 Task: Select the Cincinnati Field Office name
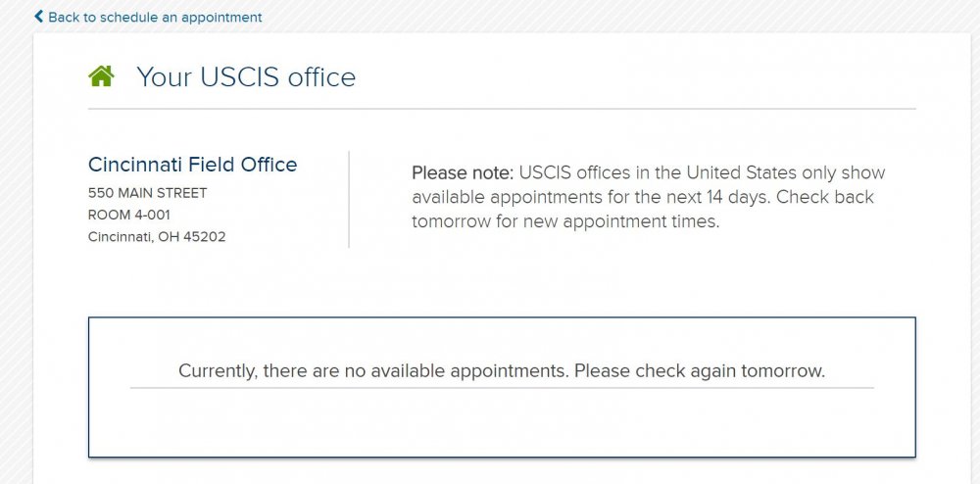coord(192,165)
